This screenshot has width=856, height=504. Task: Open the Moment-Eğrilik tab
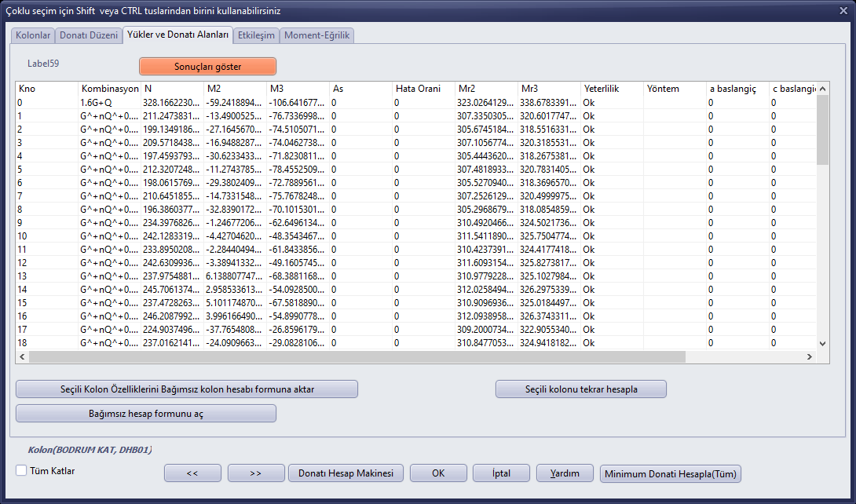point(317,35)
